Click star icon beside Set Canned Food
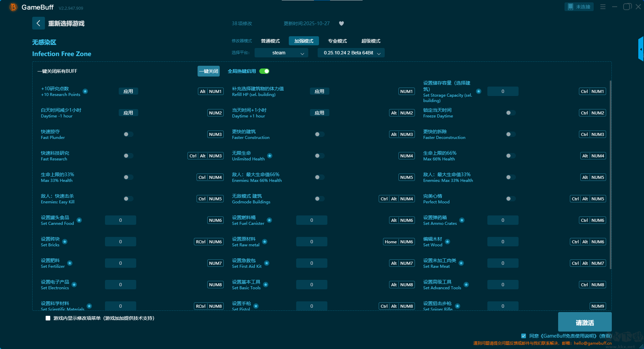This screenshot has width=644, height=349. pyautogui.click(x=79, y=220)
